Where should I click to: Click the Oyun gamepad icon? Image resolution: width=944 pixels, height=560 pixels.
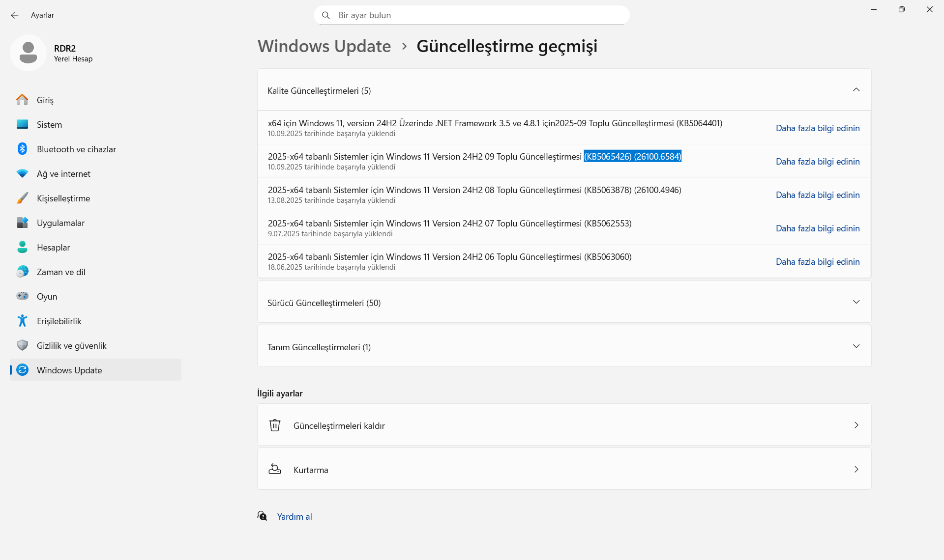coord(22,296)
